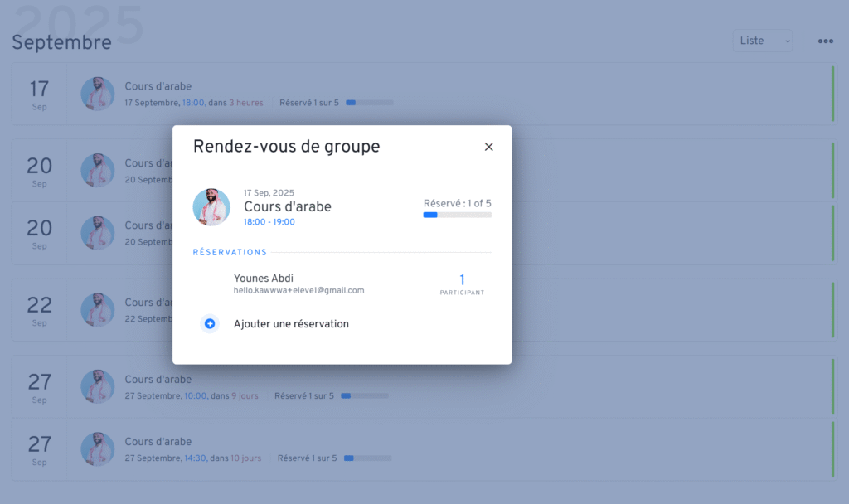Screen dimensions: 849x504
Task: Open the three-dots options menu
Action: coord(825,41)
